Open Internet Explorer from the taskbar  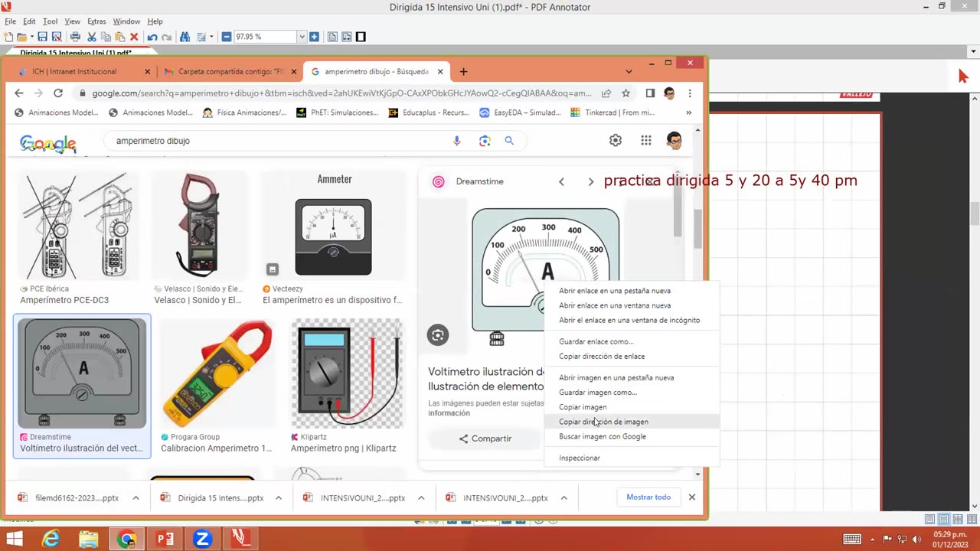click(x=51, y=539)
